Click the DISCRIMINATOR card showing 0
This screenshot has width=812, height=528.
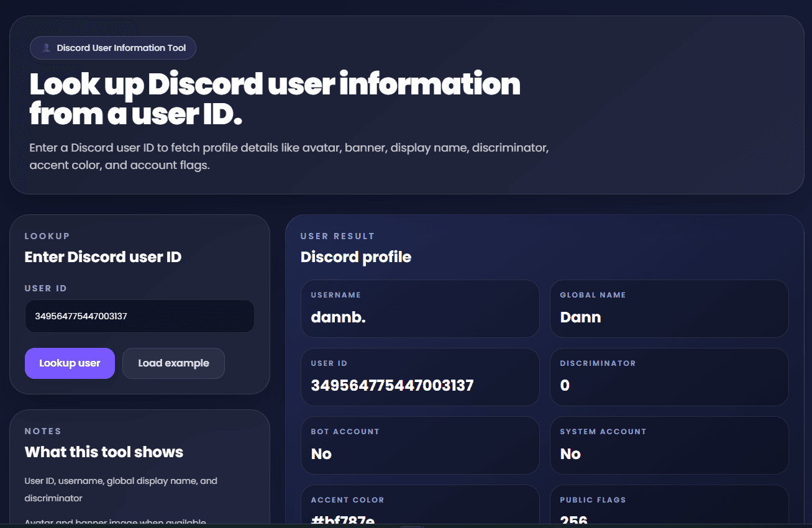669,377
